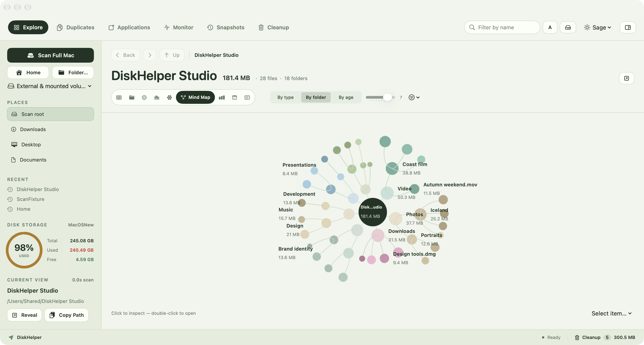Group the mind map By age
644x345 pixels.
[x=346, y=97]
